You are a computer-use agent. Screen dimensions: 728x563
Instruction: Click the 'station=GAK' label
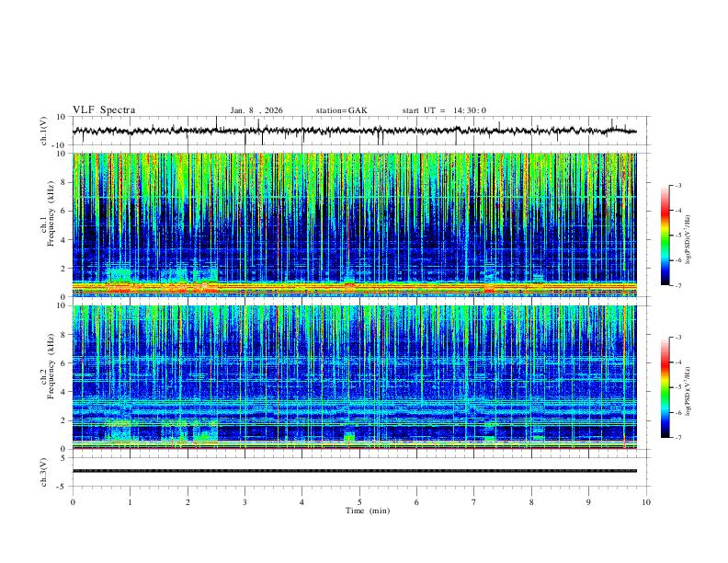point(341,110)
